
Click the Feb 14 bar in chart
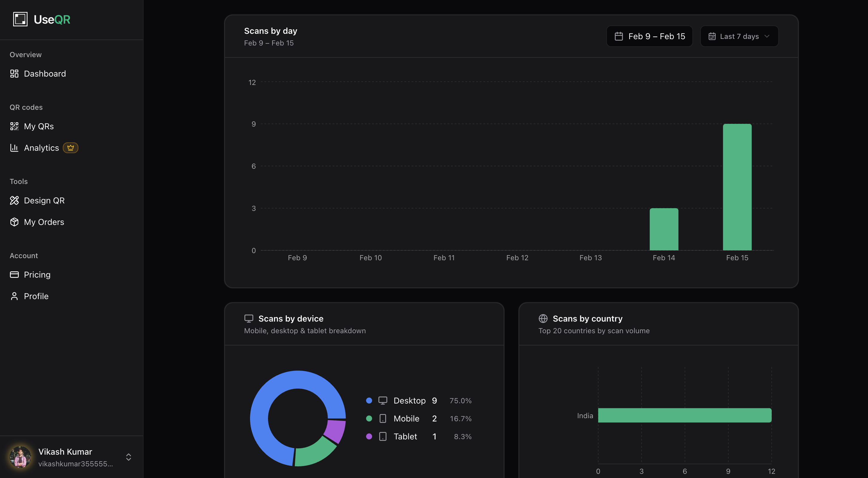point(663,229)
